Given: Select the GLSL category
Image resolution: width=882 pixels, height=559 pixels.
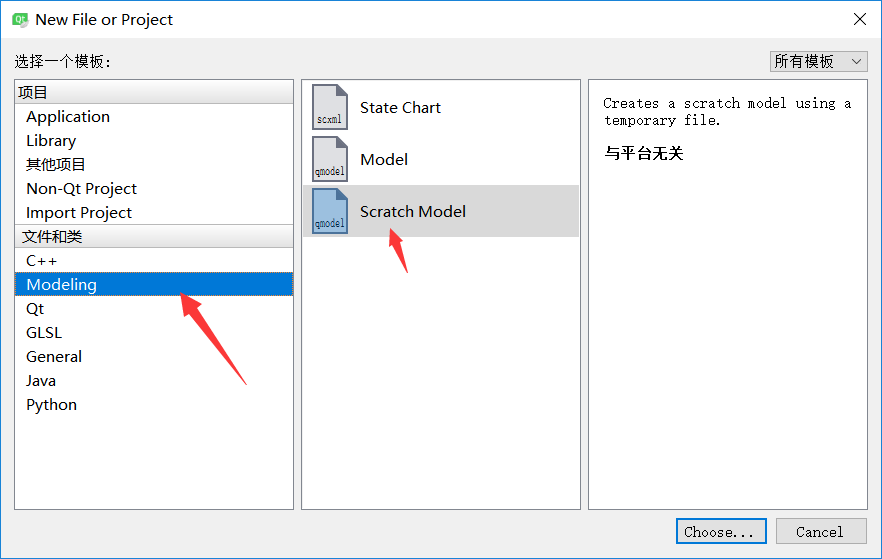Looking at the screenshot, I should [154, 332].
